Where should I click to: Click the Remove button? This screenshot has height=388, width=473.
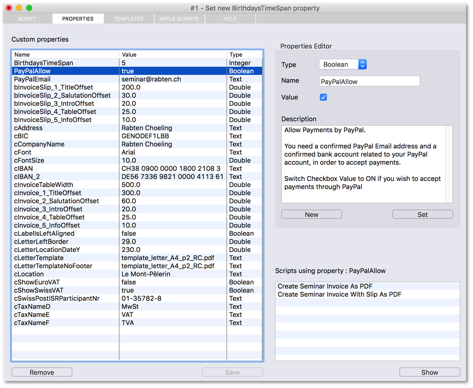click(42, 372)
